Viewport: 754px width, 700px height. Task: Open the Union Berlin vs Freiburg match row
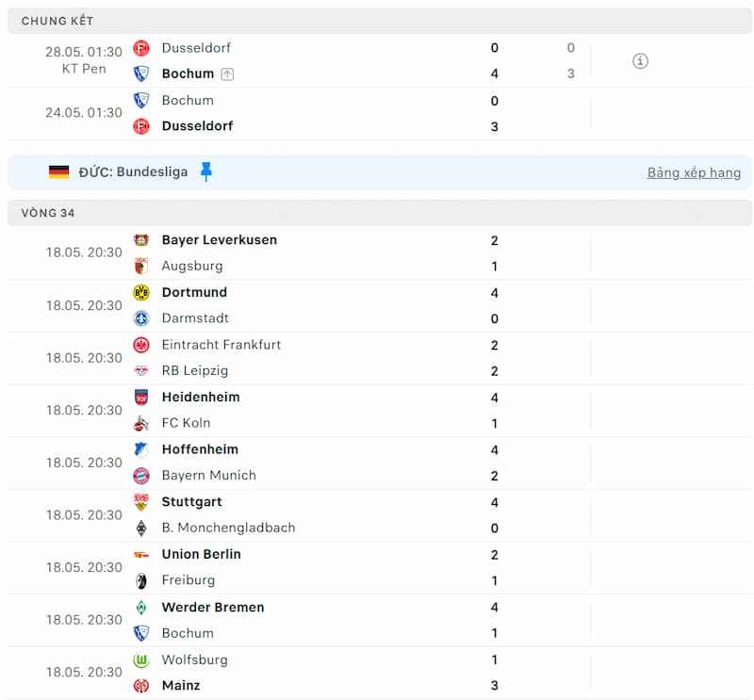tap(377, 567)
